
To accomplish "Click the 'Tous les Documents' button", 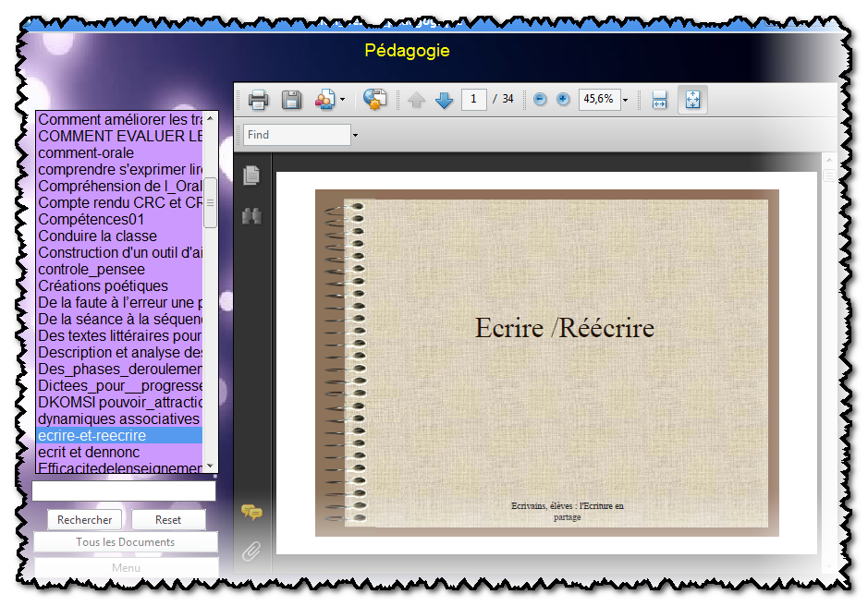I will click(x=126, y=542).
